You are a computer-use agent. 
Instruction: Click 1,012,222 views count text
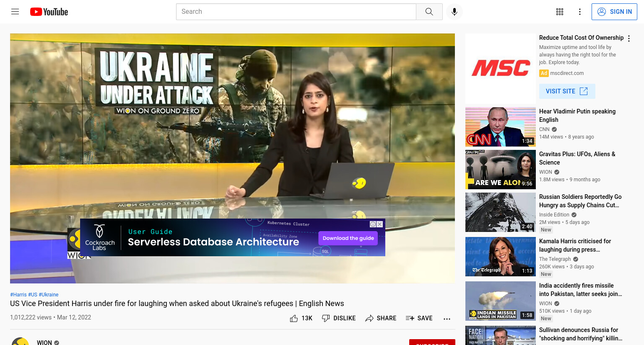pyautogui.click(x=31, y=317)
